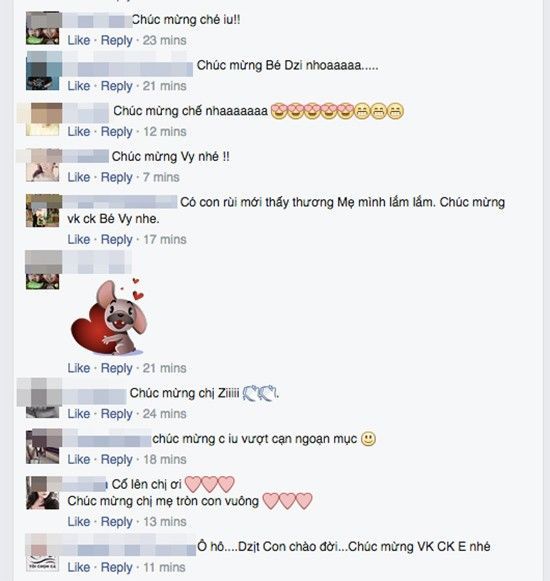Like the 'Chúc mừng chế nhaaaaaaa' comment
The width and height of the screenshot is (550, 581).
(x=79, y=131)
